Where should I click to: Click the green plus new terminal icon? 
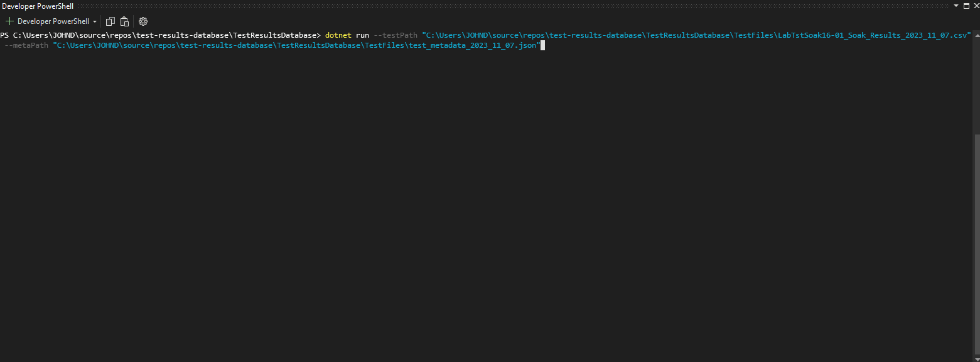(9, 21)
